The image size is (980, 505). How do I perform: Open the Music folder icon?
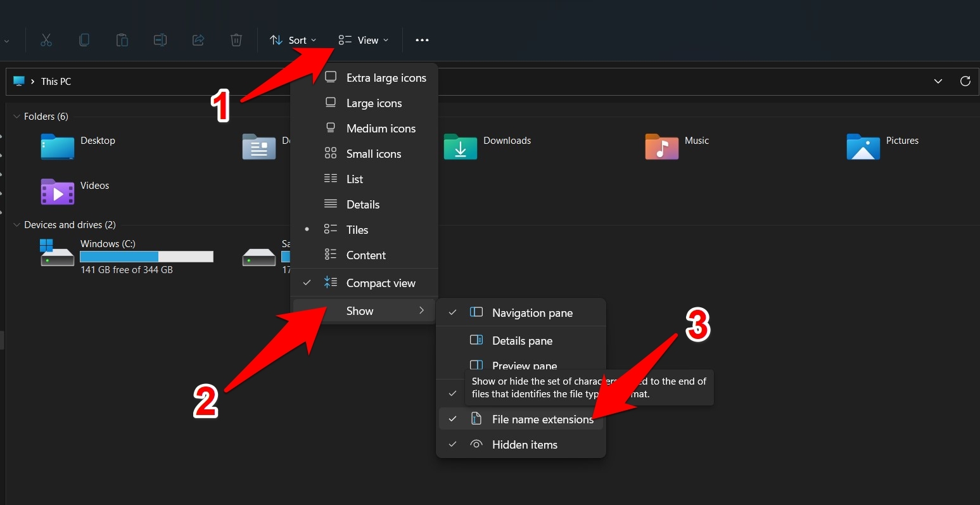[x=661, y=147]
